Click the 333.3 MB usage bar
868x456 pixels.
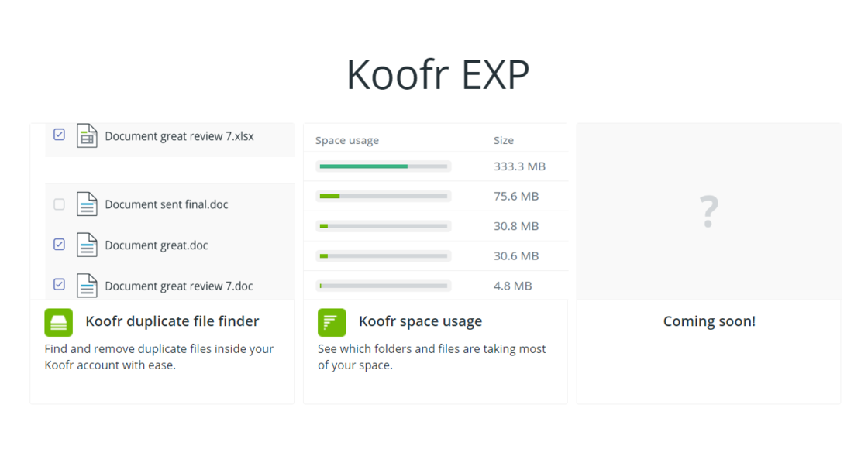(x=384, y=166)
